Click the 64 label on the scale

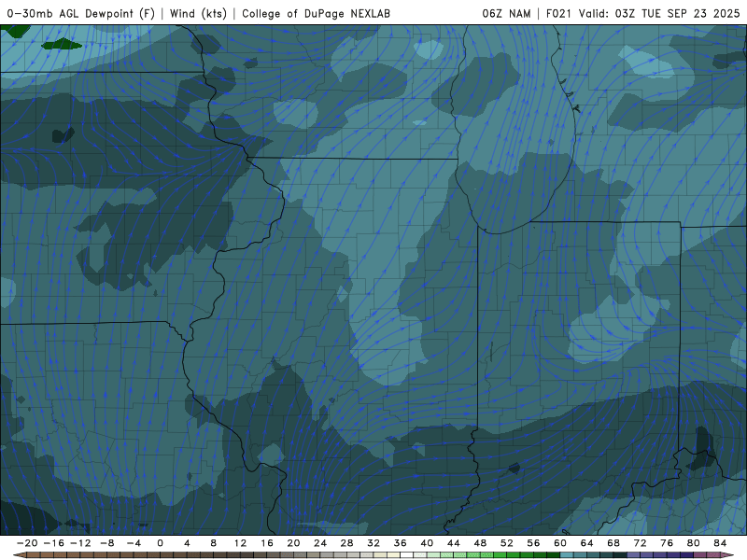pyautogui.click(x=587, y=543)
